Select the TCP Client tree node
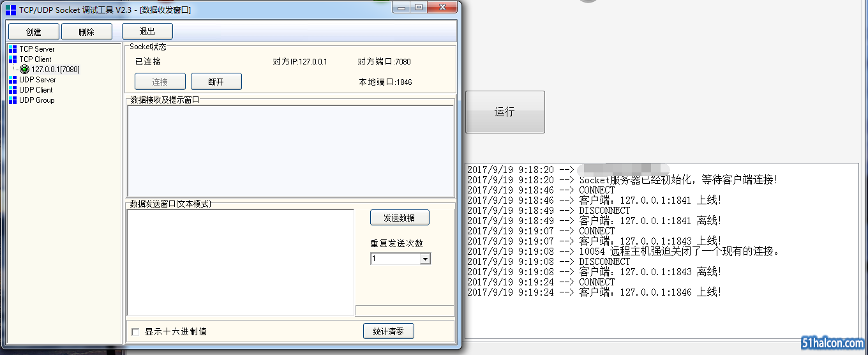Viewport: 868px width, 355px height. point(35,59)
